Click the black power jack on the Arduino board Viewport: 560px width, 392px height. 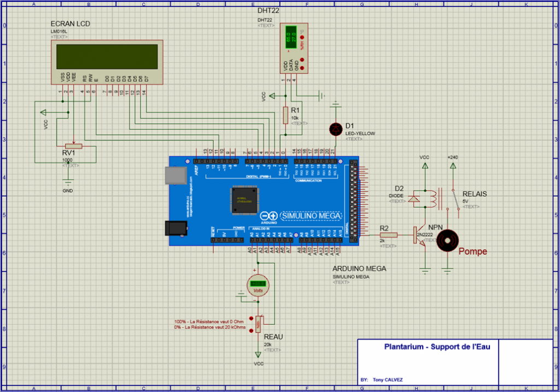coord(176,228)
